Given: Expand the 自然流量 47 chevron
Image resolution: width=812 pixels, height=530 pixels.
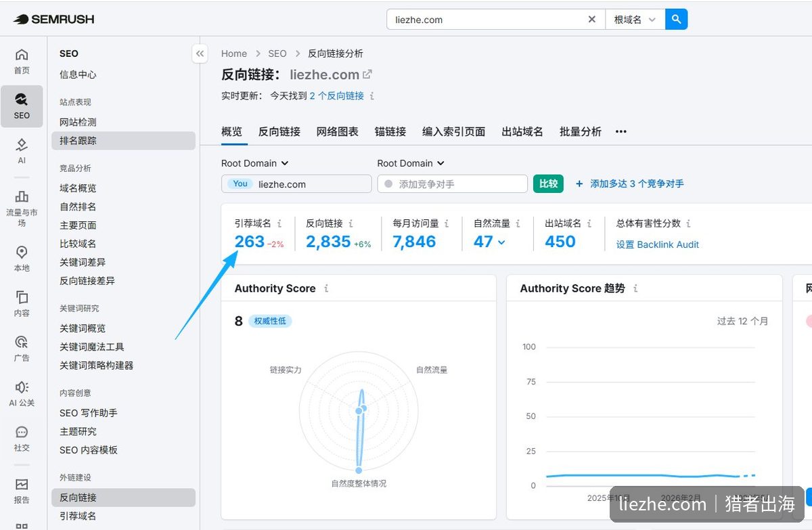Looking at the screenshot, I should [501, 242].
